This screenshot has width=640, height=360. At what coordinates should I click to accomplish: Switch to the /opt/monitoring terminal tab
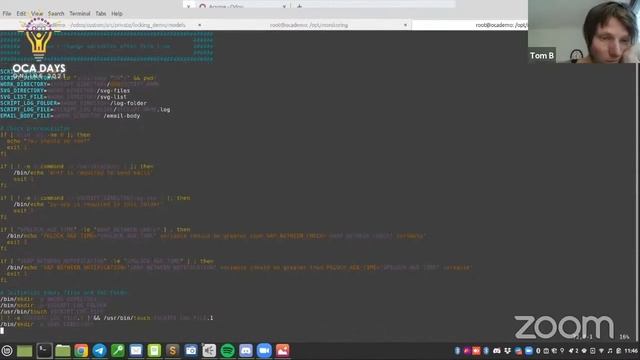(309, 25)
